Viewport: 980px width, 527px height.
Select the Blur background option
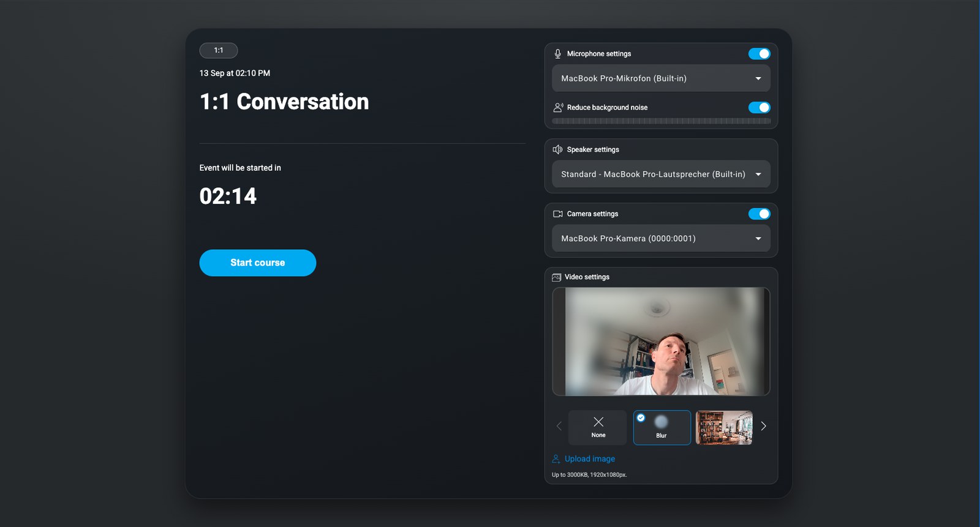tap(662, 427)
